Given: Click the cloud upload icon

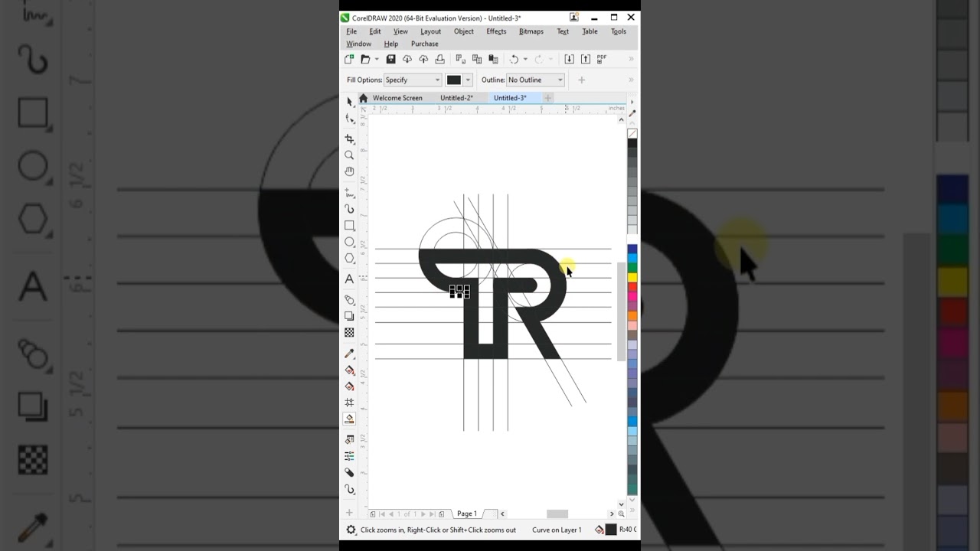Looking at the screenshot, I should pos(423,59).
